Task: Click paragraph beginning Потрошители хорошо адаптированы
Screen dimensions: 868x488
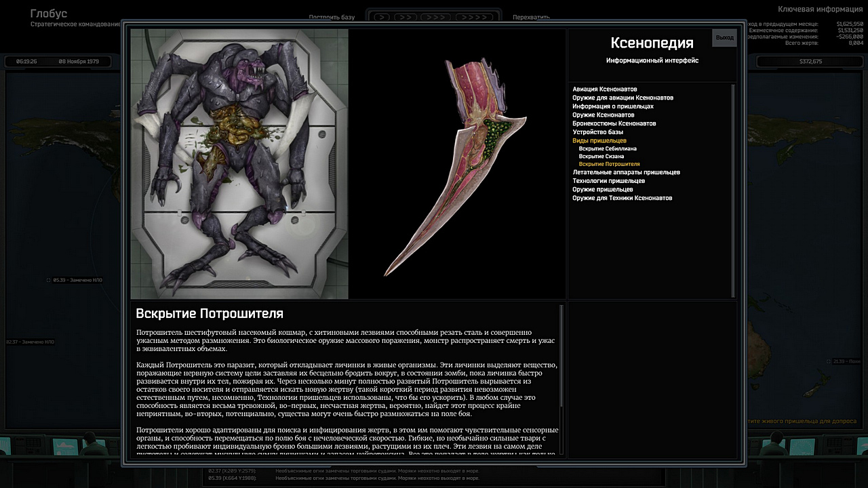Action: tap(347, 442)
